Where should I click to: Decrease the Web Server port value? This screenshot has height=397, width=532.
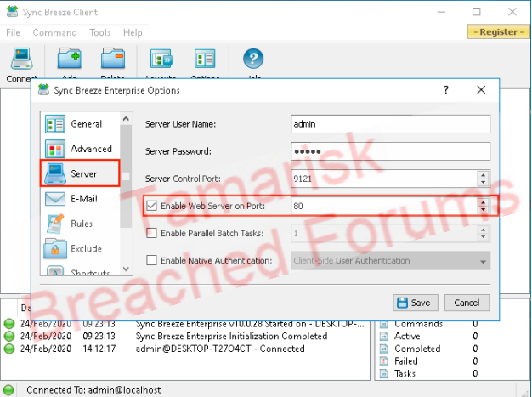(483, 209)
